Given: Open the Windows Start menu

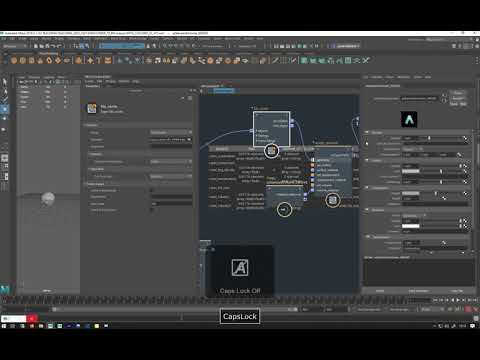Looking at the screenshot, I should 4,326.
